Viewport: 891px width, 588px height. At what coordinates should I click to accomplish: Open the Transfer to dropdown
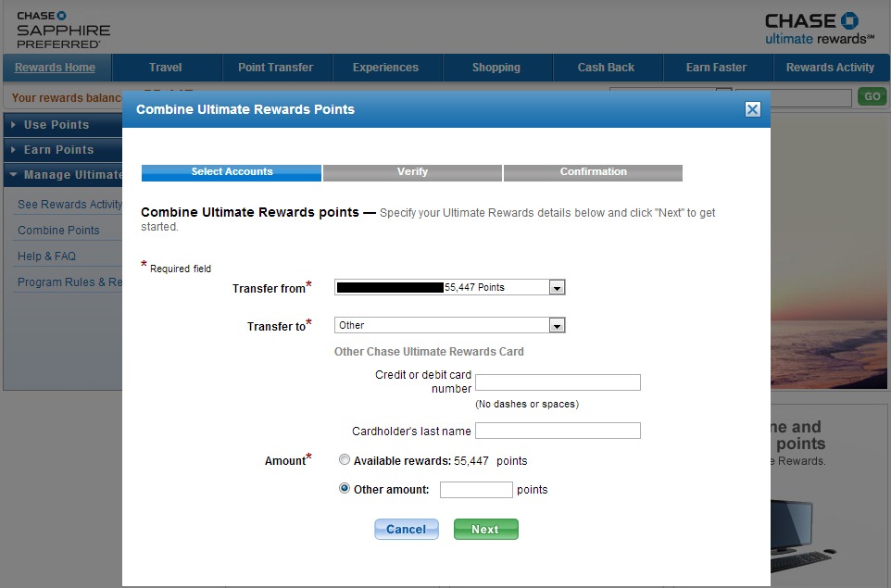pyautogui.click(x=556, y=325)
